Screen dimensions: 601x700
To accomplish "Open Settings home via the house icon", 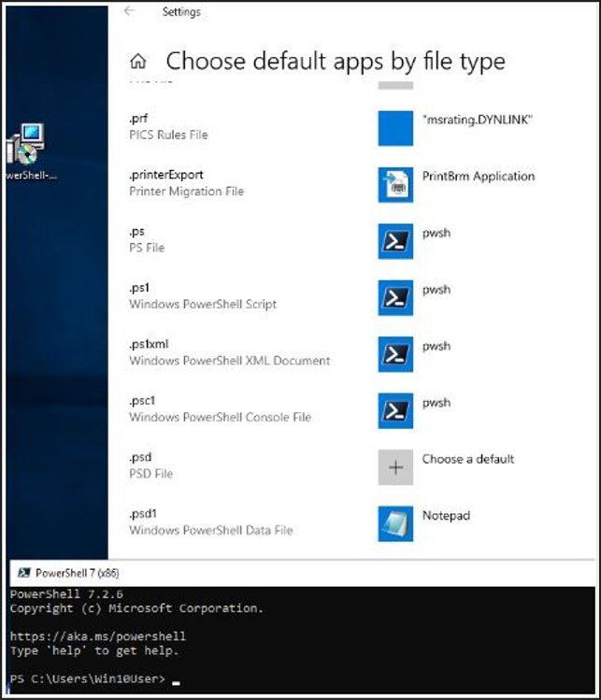I will pyautogui.click(x=138, y=61).
